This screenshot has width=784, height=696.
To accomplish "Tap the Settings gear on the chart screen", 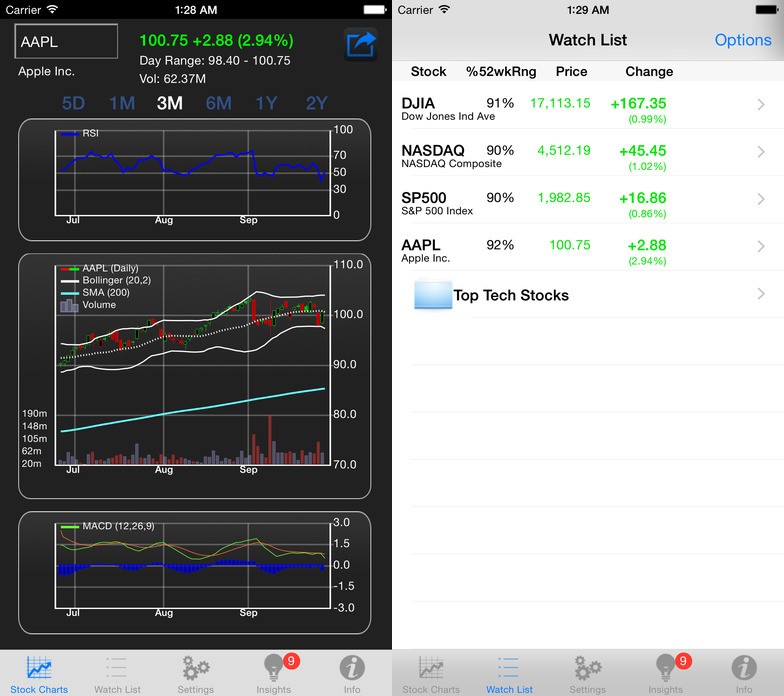I will tap(195, 669).
